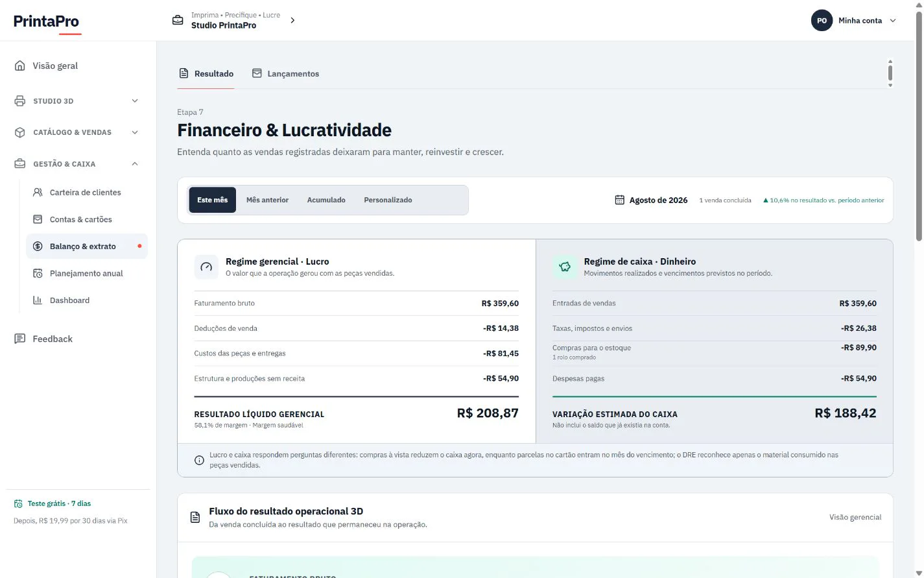Click the people icon for Carteira de clientes
The image size is (924, 578).
pyautogui.click(x=38, y=192)
